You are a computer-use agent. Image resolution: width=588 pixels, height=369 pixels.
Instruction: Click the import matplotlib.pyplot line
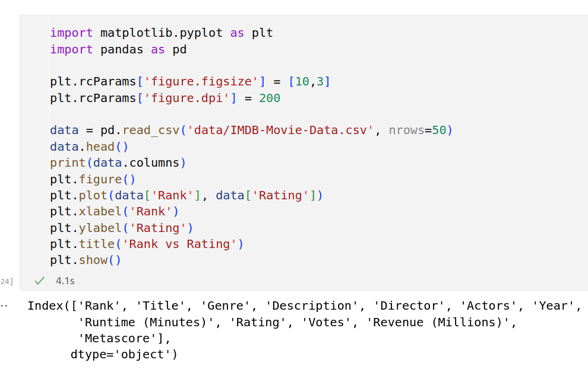[161, 33]
